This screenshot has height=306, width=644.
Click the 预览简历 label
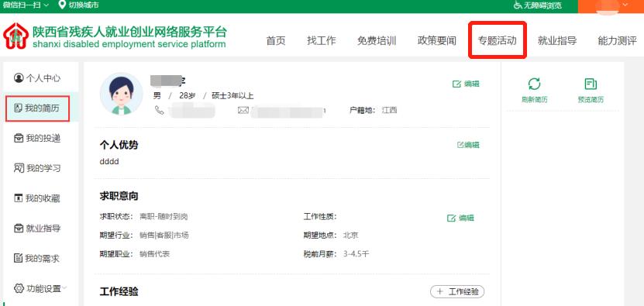(x=591, y=100)
